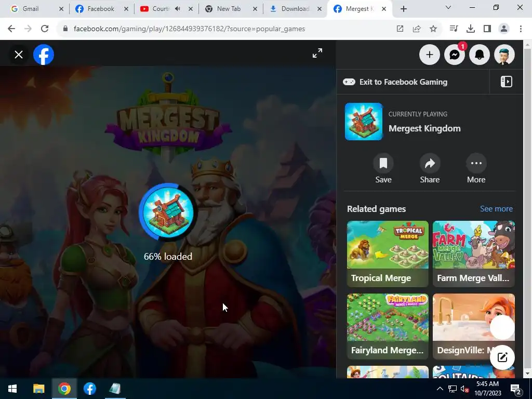Share the Mergest Kingdom game
The height and width of the screenshot is (399, 532).
click(430, 169)
